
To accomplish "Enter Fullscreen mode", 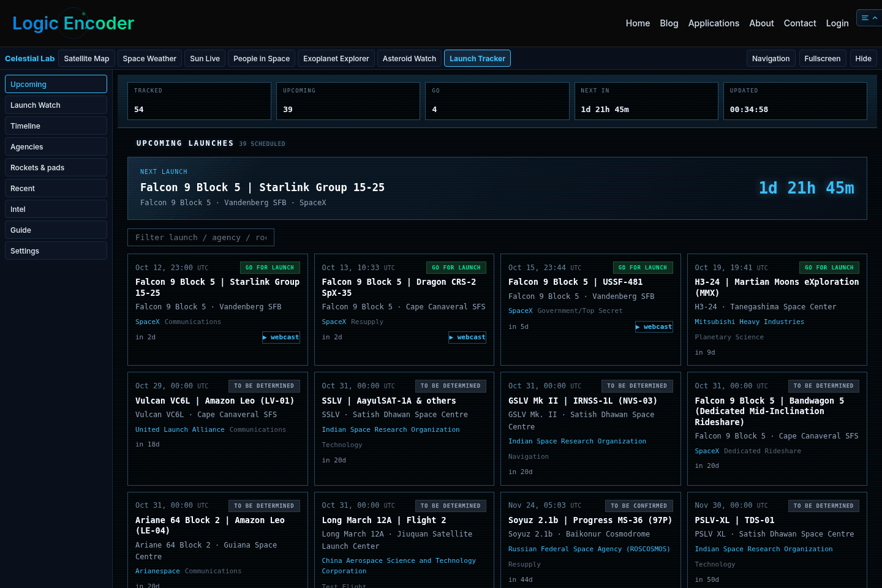I will (822, 58).
